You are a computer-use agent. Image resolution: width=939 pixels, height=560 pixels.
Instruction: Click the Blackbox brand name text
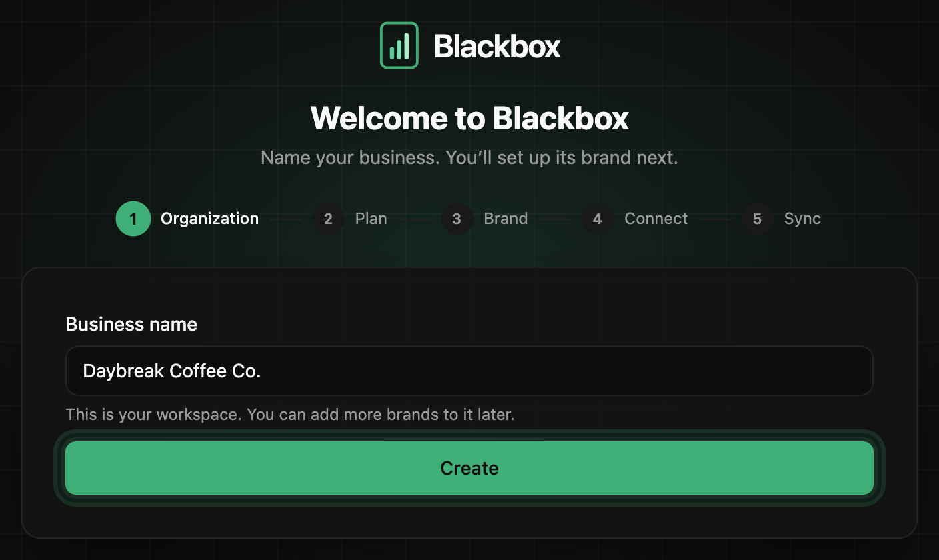497,46
